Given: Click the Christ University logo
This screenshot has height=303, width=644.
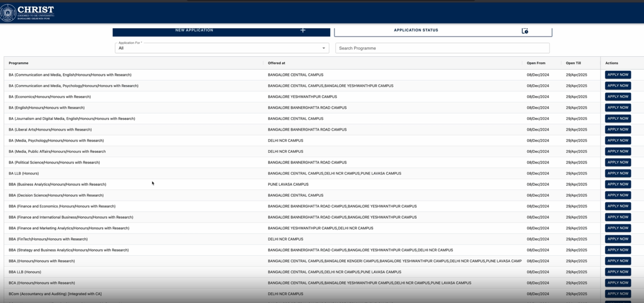Looking at the screenshot, I should pos(28,12).
